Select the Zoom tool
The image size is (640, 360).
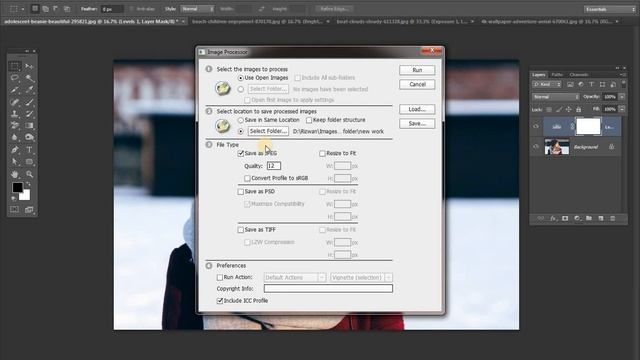click(x=29, y=174)
